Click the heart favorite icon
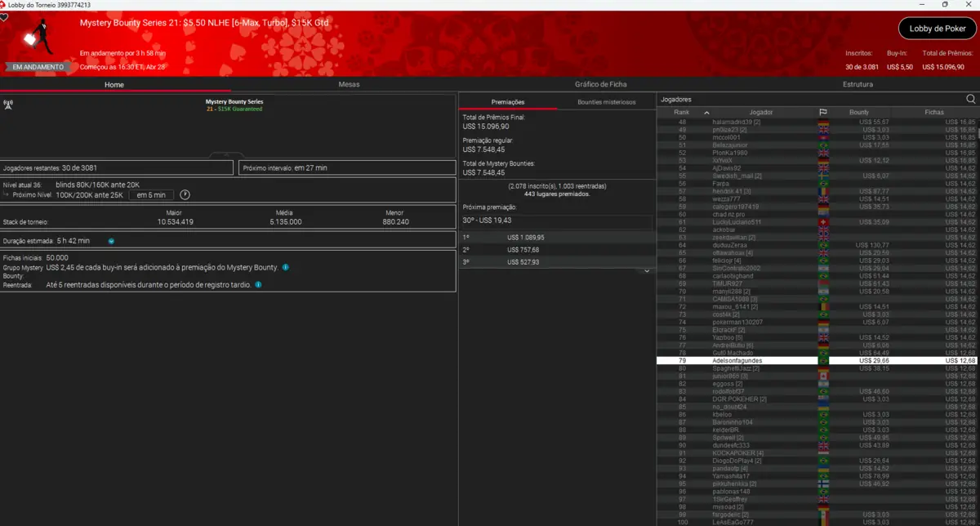 click(x=4, y=17)
